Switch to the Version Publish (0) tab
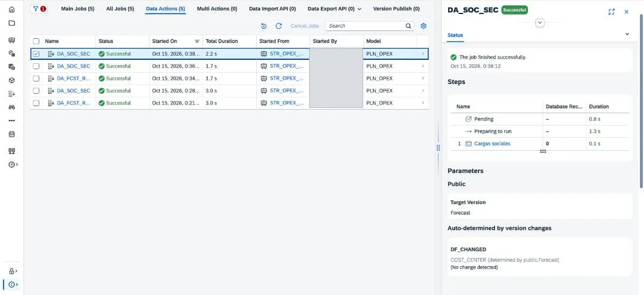The width and height of the screenshot is (644, 295). 396,9
